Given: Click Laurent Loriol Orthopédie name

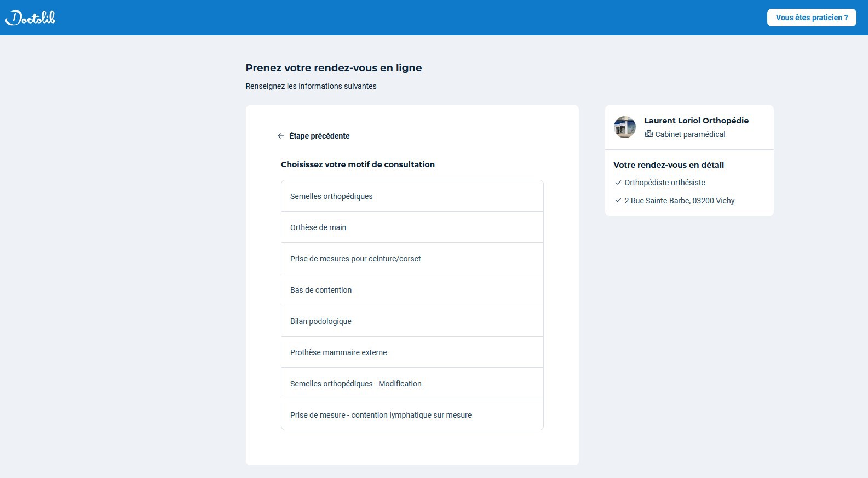Looking at the screenshot, I should 696,121.
